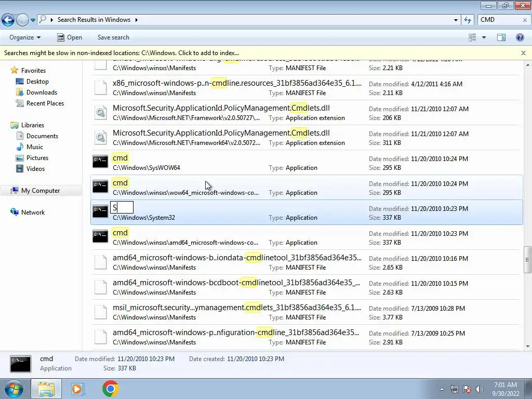Select Network in the navigation pane
The image size is (532, 399).
pos(33,212)
